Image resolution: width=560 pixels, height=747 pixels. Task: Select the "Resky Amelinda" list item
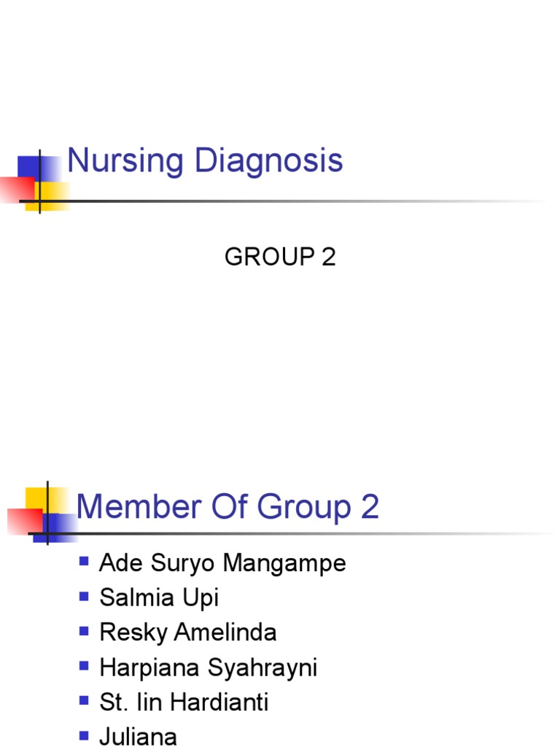(188, 632)
